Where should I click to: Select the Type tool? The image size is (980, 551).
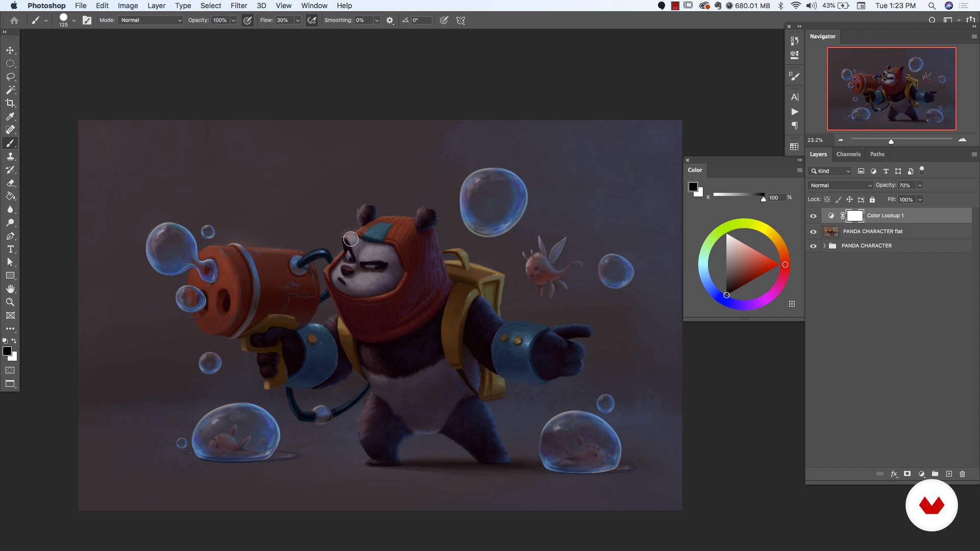[x=10, y=249]
